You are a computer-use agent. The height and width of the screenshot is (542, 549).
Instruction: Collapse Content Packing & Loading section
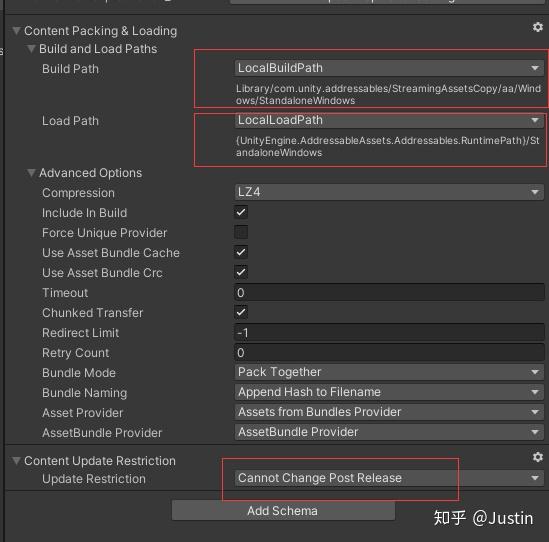point(16,31)
